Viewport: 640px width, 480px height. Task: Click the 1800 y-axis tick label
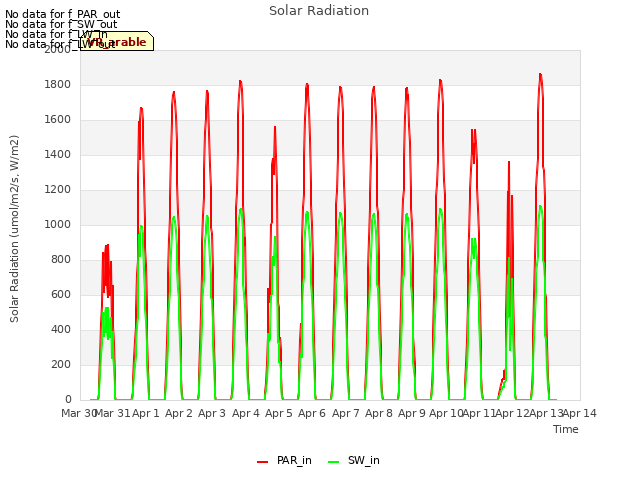58,84
